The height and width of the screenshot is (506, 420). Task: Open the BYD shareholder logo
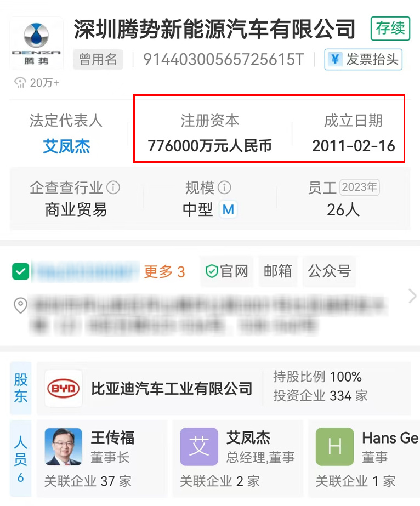[x=64, y=388]
